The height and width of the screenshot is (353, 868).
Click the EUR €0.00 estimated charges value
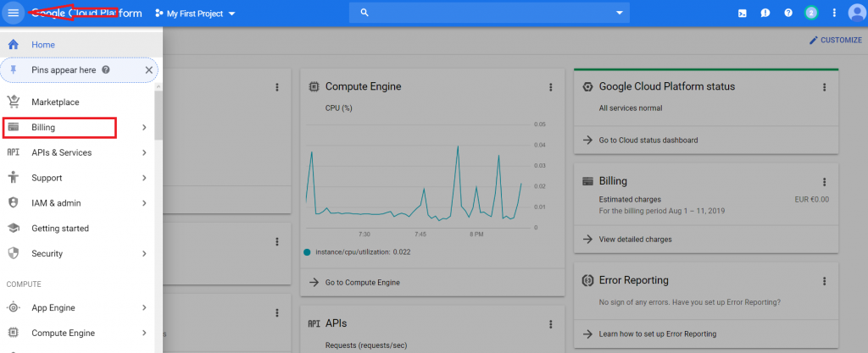click(x=811, y=200)
